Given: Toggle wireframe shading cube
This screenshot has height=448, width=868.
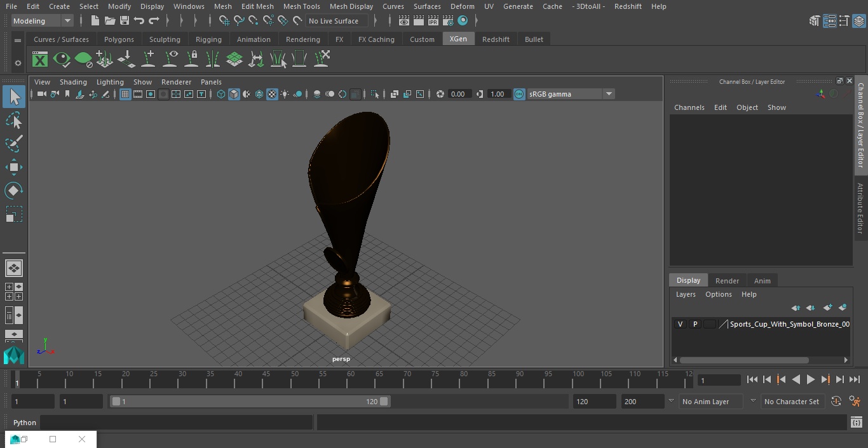Looking at the screenshot, I should point(221,94).
